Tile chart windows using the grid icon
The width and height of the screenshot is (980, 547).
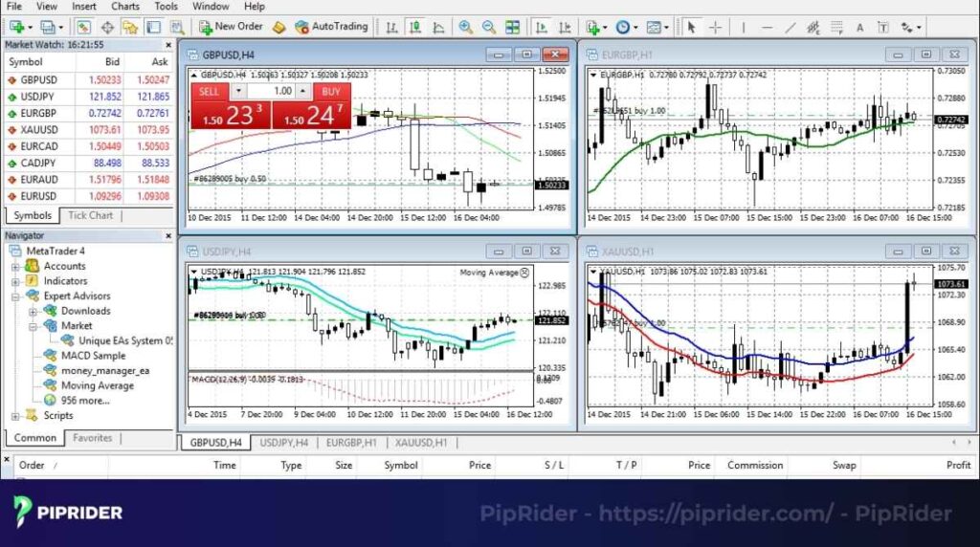click(513, 27)
